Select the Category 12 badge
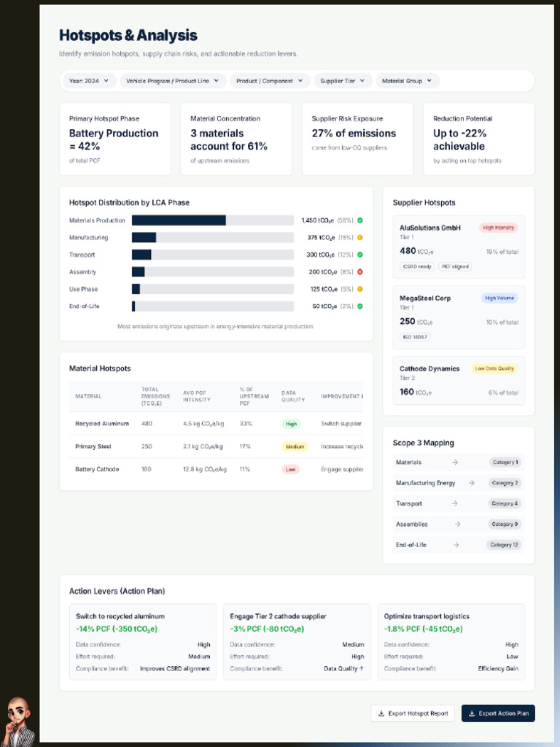The height and width of the screenshot is (747, 560). 504,545
